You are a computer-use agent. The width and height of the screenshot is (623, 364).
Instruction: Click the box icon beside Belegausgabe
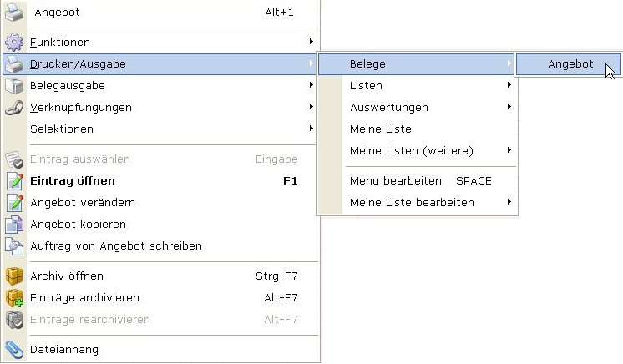[15, 85]
